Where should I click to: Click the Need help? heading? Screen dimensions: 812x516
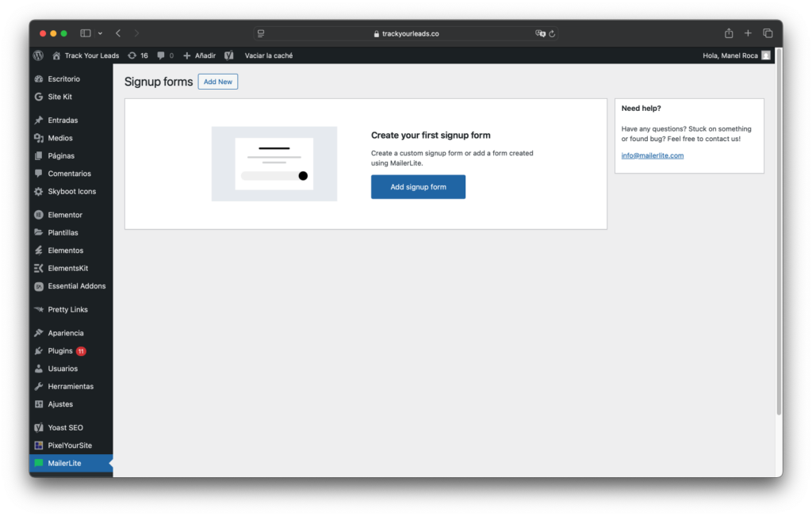click(x=641, y=108)
